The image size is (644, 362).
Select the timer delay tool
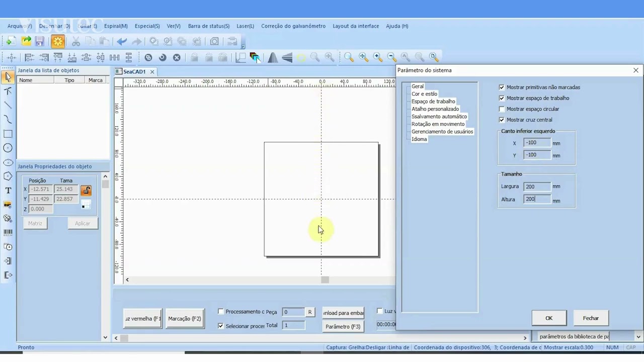click(8, 246)
